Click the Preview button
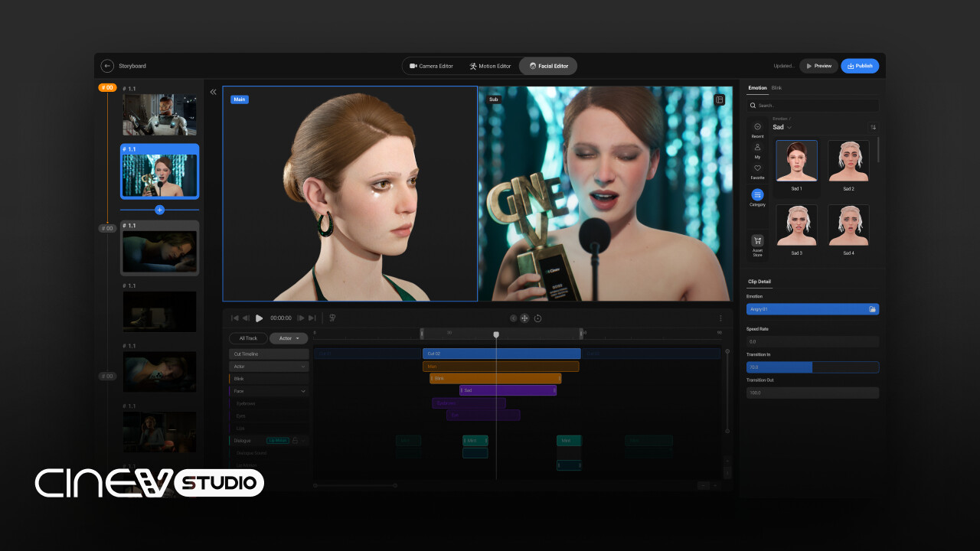The width and height of the screenshot is (980, 551). pos(819,66)
